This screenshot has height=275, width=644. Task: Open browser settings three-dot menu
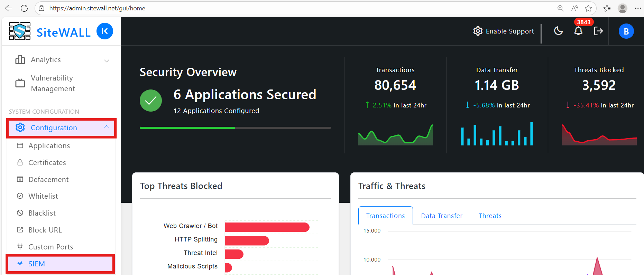tap(638, 8)
